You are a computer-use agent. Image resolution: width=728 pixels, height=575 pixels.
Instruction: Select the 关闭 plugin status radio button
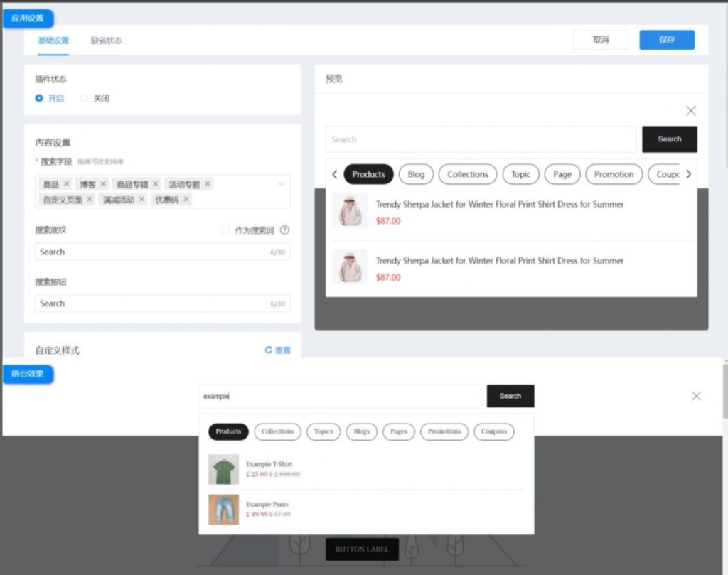click(85, 98)
